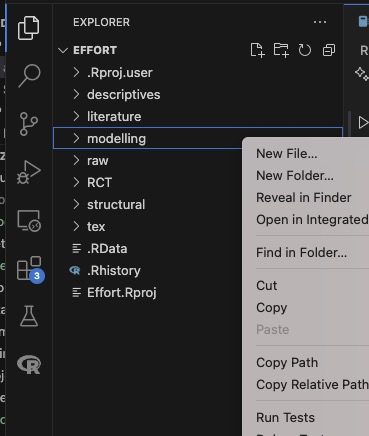Open the Search view in activity bar
This screenshot has width=369, height=436.
[29, 76]
